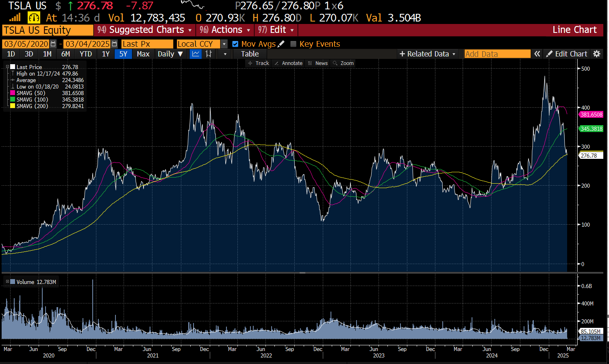609x364 pixels.
Task: Click the 12.783M volume axis label
Action: 590,338
